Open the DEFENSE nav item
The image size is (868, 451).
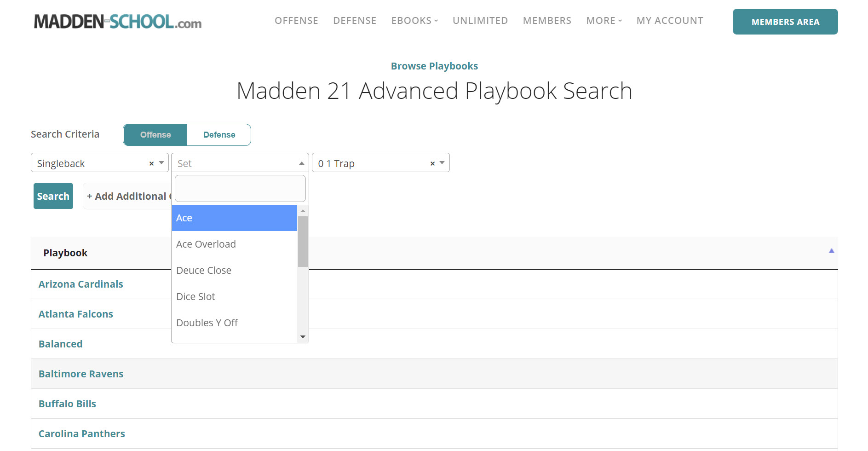click(355, 21)
